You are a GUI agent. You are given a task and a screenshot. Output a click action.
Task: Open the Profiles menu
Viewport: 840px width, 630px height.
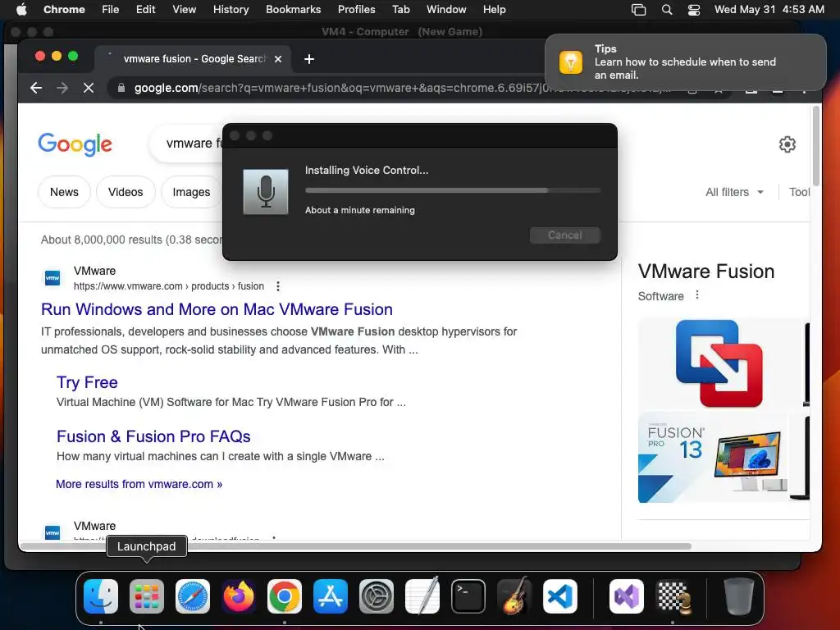356,10
